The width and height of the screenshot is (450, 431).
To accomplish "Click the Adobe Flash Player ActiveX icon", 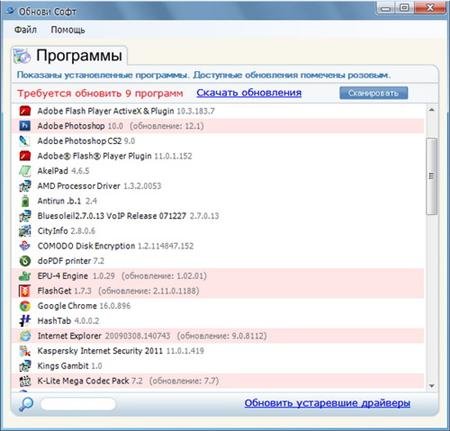I will click(x=25, y=111).
